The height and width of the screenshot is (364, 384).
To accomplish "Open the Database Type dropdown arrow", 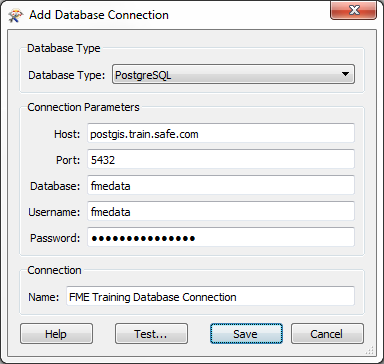I will pos(345,74).
